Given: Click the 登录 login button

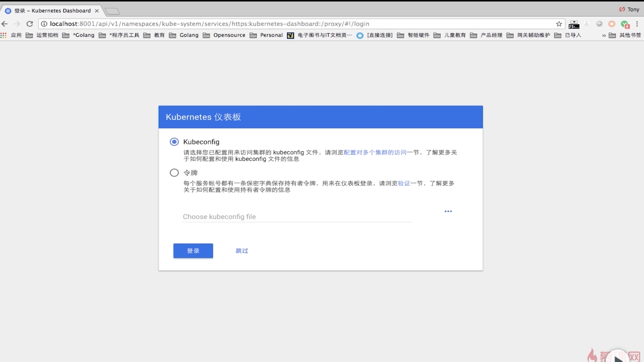Looking at the screenshot, I should coord(193,251).
